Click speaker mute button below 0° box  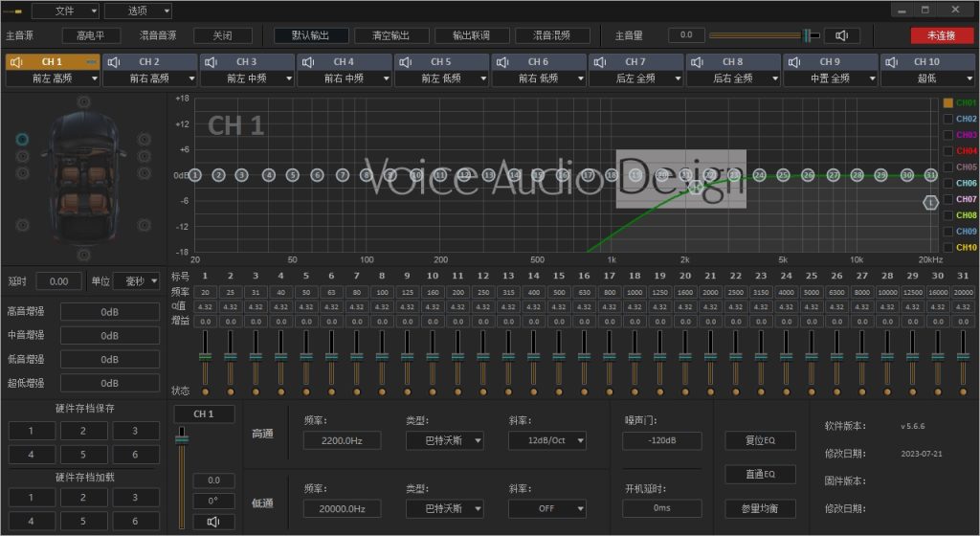[213, 522]
